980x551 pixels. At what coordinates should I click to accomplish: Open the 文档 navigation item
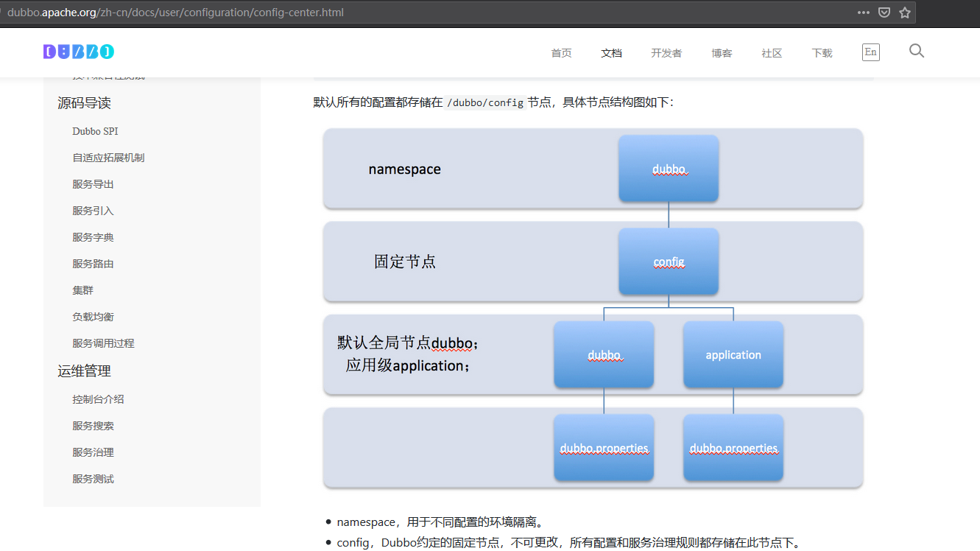pyautogui.click(x=611, y=52)
